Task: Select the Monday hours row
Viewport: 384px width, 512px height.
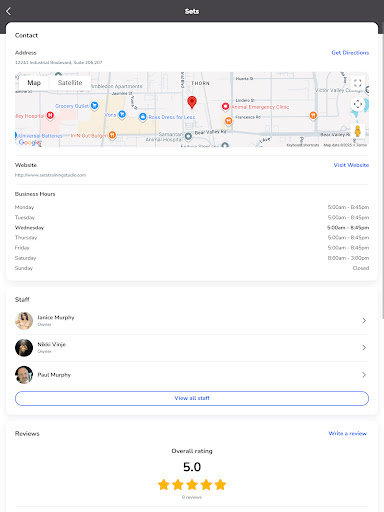Action: pos(192,207)
